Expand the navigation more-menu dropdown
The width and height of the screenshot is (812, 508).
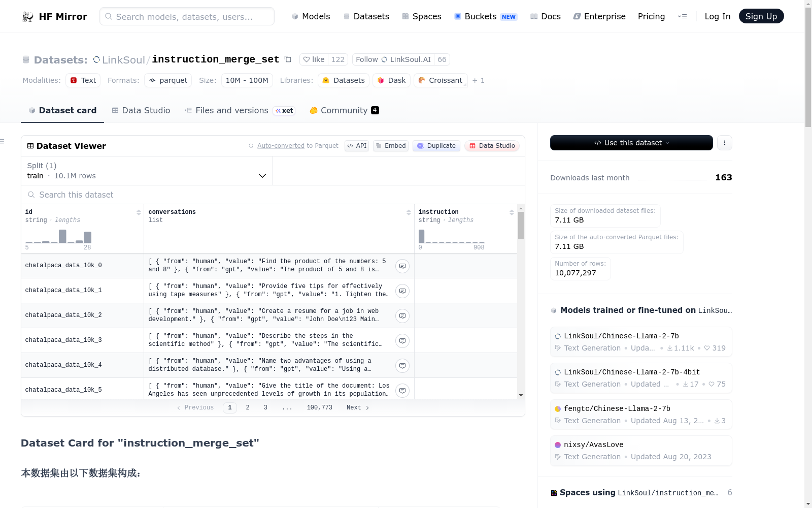[x=682, y=17]
